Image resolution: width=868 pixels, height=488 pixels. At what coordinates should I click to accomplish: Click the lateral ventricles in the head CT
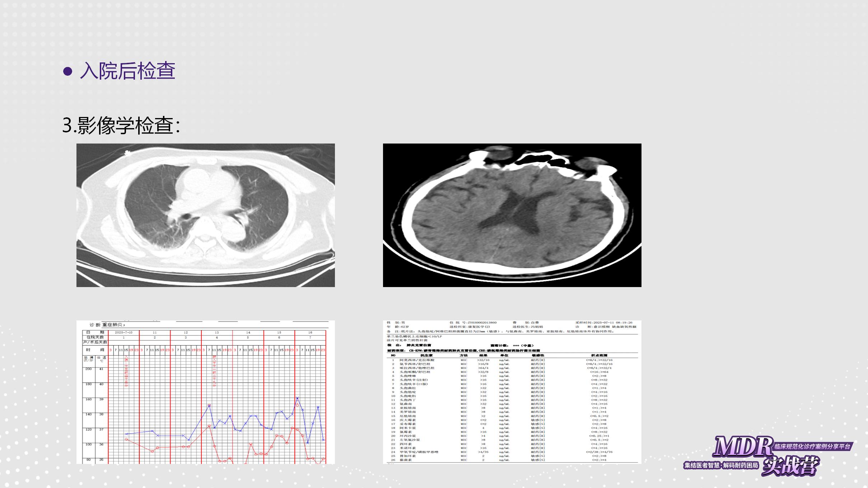coord(517,212)
